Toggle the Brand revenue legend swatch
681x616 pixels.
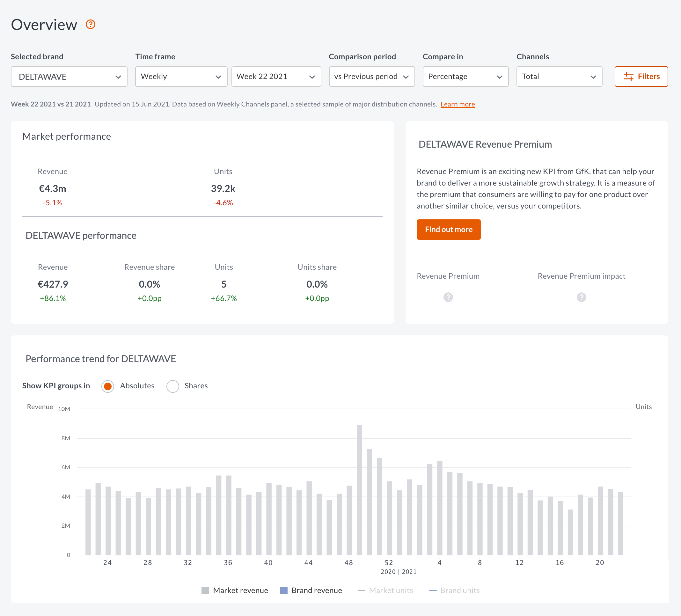pyautogui.click(x=283, y=590)
